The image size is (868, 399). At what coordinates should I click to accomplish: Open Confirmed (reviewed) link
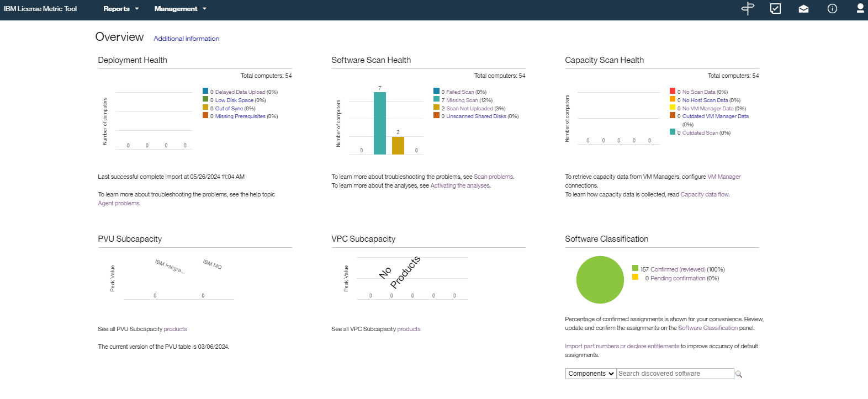click(x=678, y=270)
